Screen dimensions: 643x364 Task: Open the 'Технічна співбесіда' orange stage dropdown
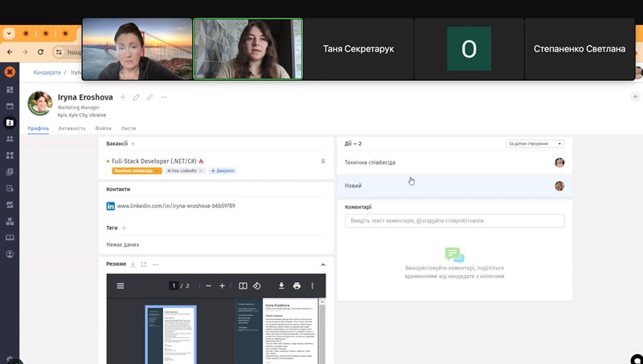click(x=137, y=171)
